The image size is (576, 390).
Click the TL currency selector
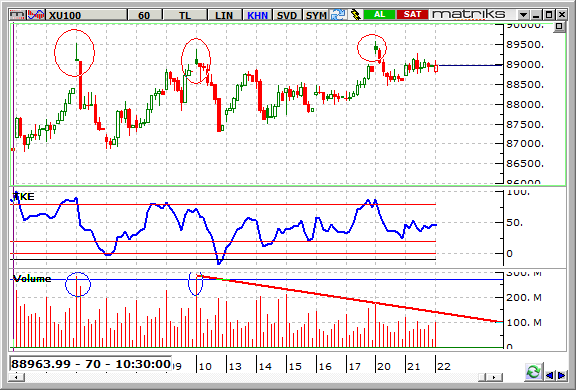coord(185,15)
